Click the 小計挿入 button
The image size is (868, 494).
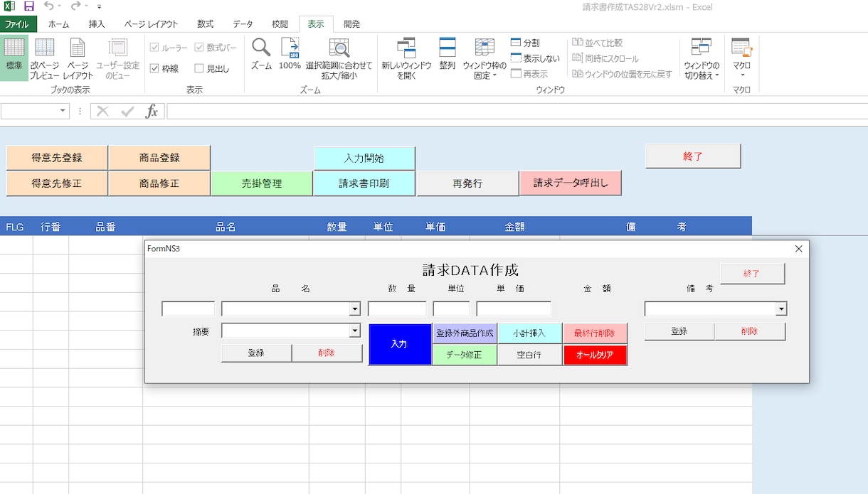pyautogui.click(x=529, y=333)
